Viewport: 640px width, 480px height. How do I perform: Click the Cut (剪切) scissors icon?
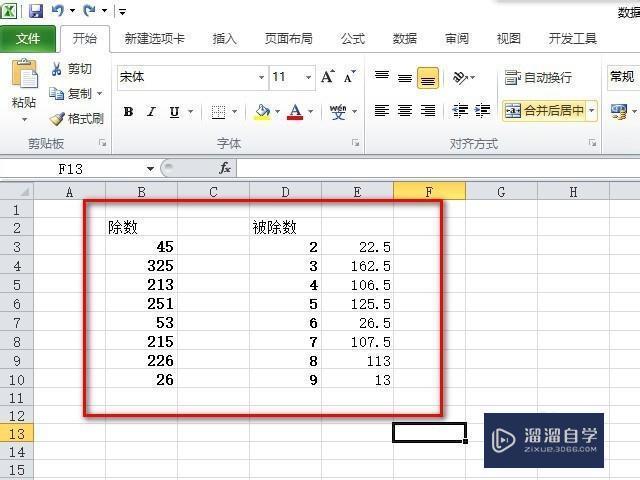pyautogui.click(x=56, y=69)
